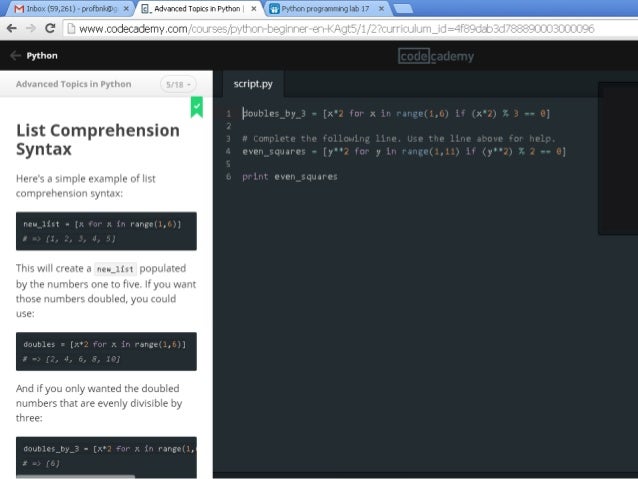Screen dimensions: 638x479
Task: Click the green checkmark completion ribbon
Action: [x=197, y=107]
